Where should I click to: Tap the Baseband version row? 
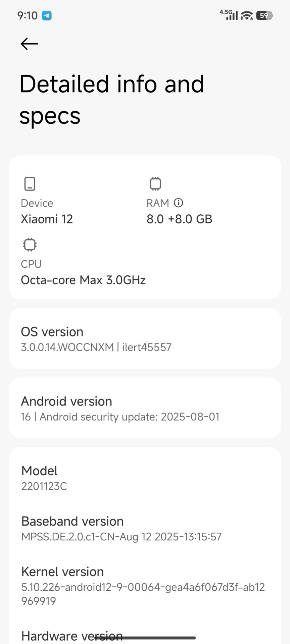(145, 528)
